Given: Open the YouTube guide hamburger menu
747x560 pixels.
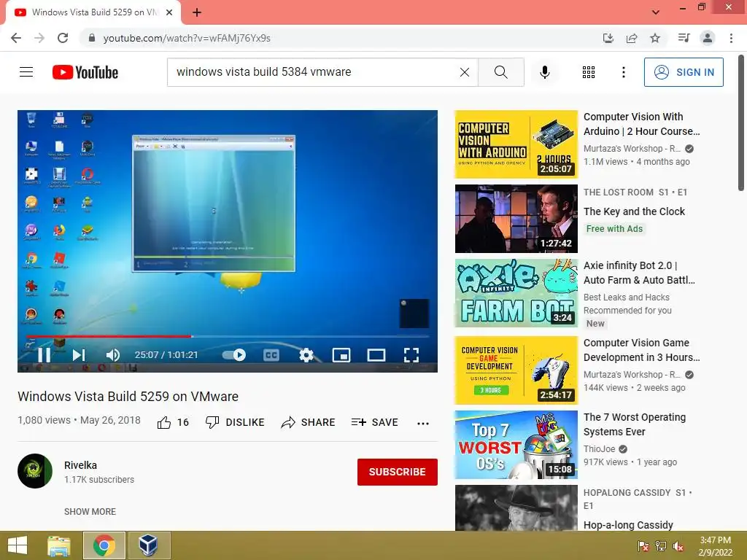Looking at the screenshot, I should point(26,72).
